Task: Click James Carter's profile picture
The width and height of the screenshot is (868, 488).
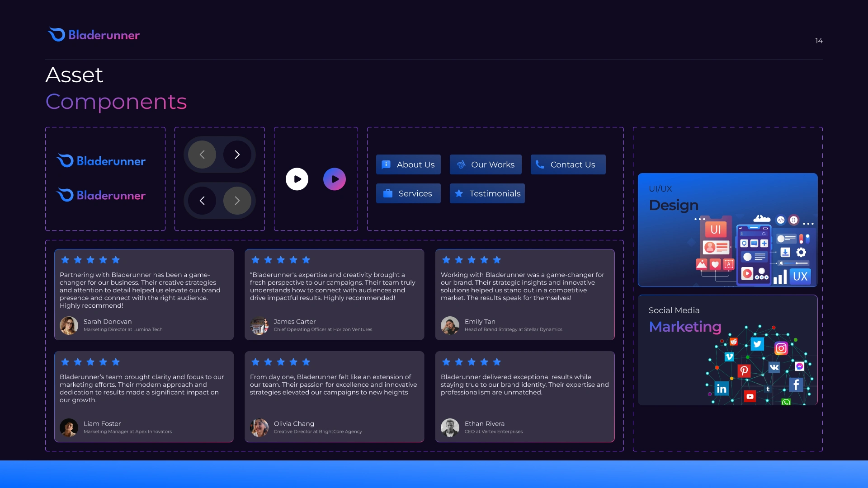Action: (259, 325)
